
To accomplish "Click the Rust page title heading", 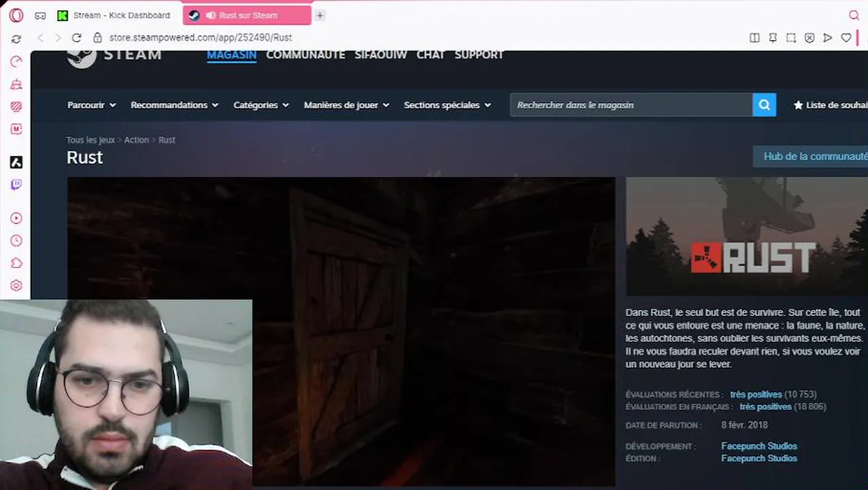I will pos(84,157).
